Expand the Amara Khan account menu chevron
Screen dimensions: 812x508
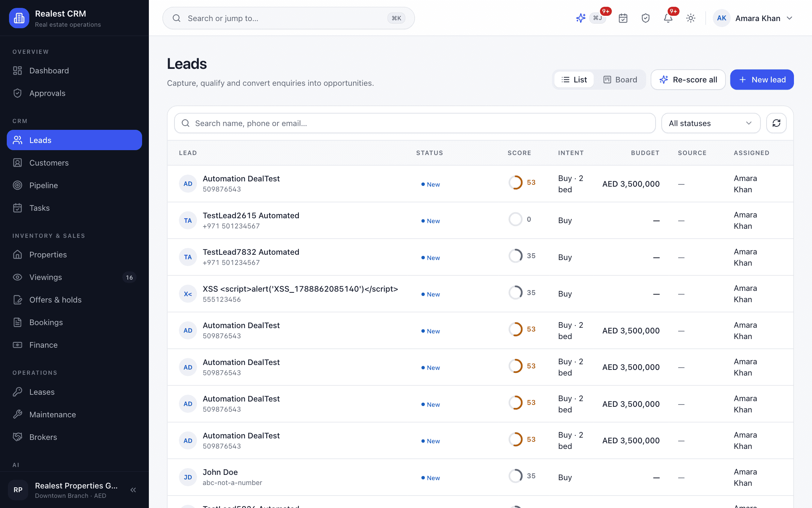pos(789,18)
